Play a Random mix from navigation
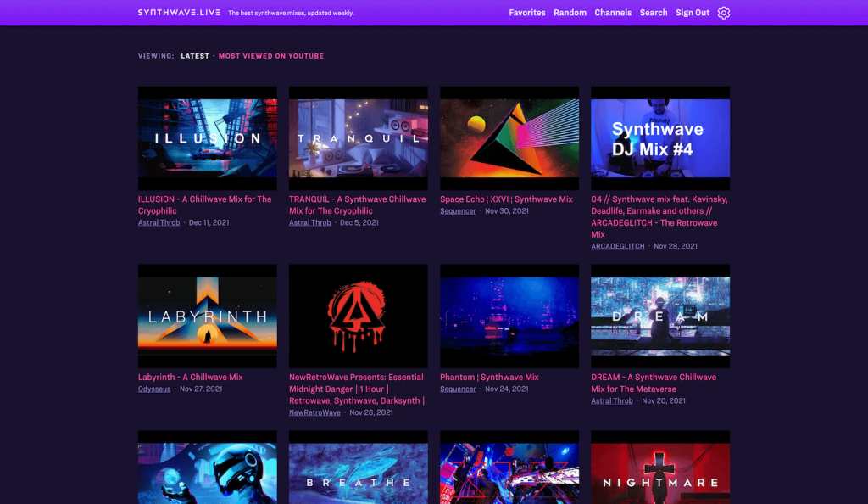The width and height of the screenshot is (868, 504). [570, 13]
